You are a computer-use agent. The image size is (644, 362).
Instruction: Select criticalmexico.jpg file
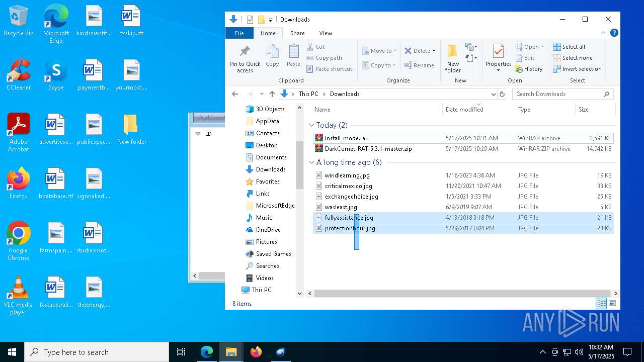point(463,186)
